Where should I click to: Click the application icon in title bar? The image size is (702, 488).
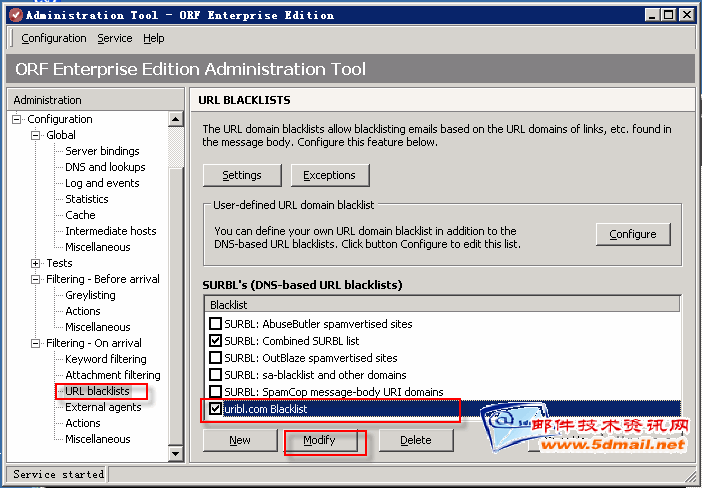click(x=13, y=15)
